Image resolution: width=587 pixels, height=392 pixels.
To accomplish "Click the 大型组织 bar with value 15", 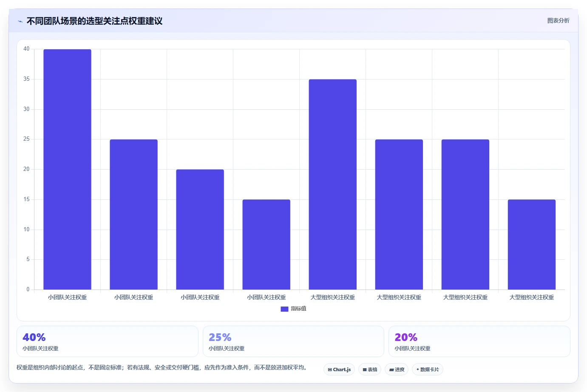I will (531, 244).
